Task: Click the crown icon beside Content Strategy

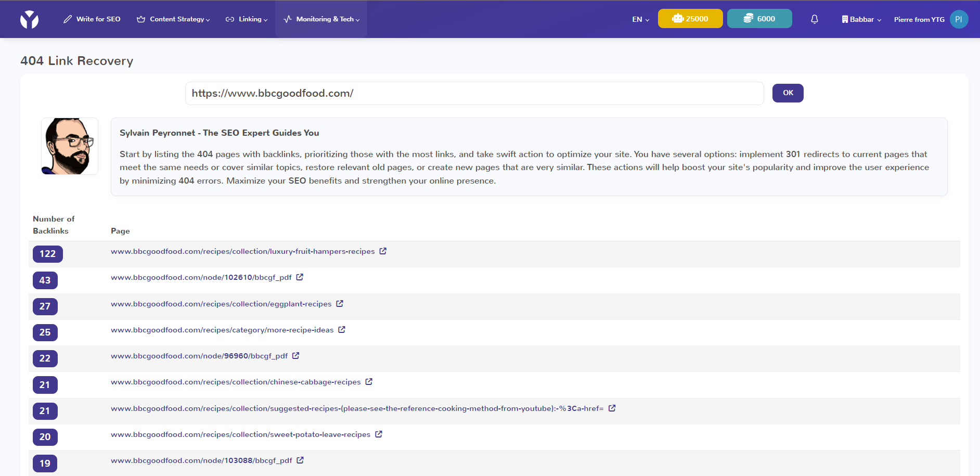Action: click(x=141, y=19)
